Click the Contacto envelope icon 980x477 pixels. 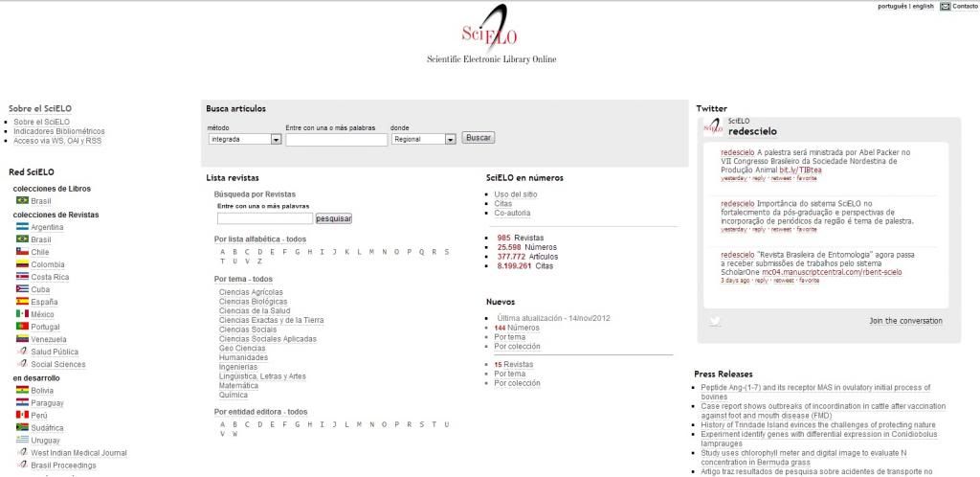pyautogui.click(x=945, y=7)
